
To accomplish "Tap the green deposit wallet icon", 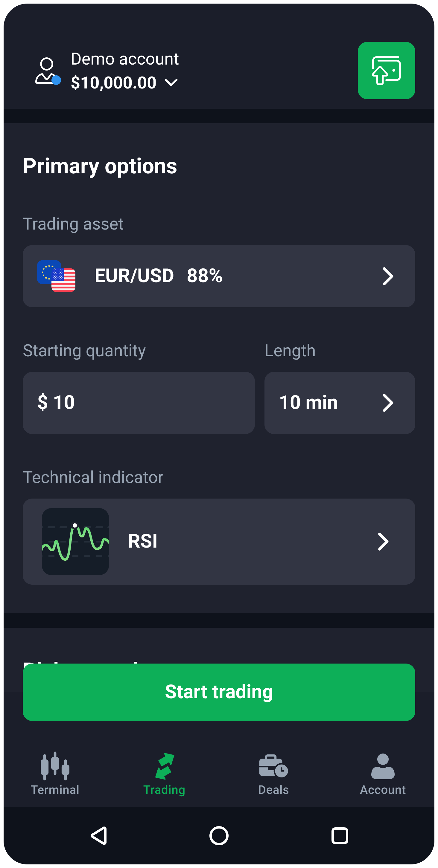I will 386,71.
